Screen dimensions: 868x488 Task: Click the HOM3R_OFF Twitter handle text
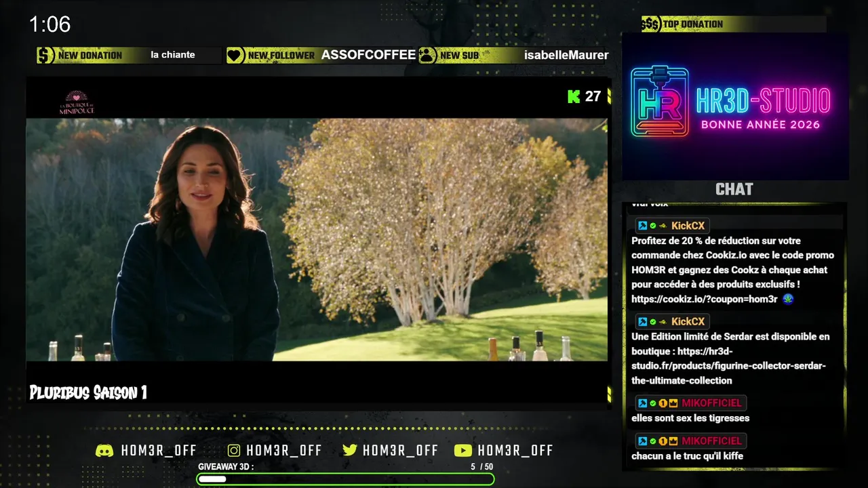tap(400, 451)
